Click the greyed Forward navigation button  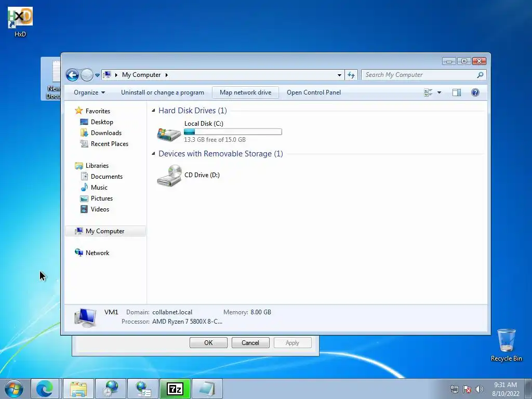pos(87,75)
